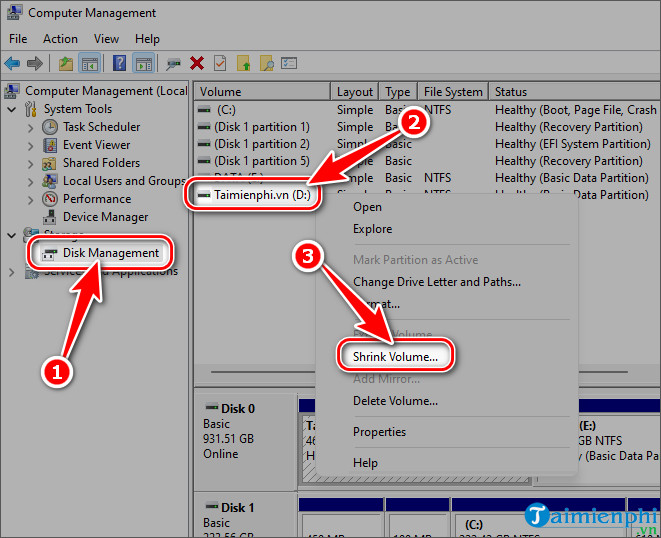
Task: Select Change Drive Letter and Paths
Action: point(437,282)
